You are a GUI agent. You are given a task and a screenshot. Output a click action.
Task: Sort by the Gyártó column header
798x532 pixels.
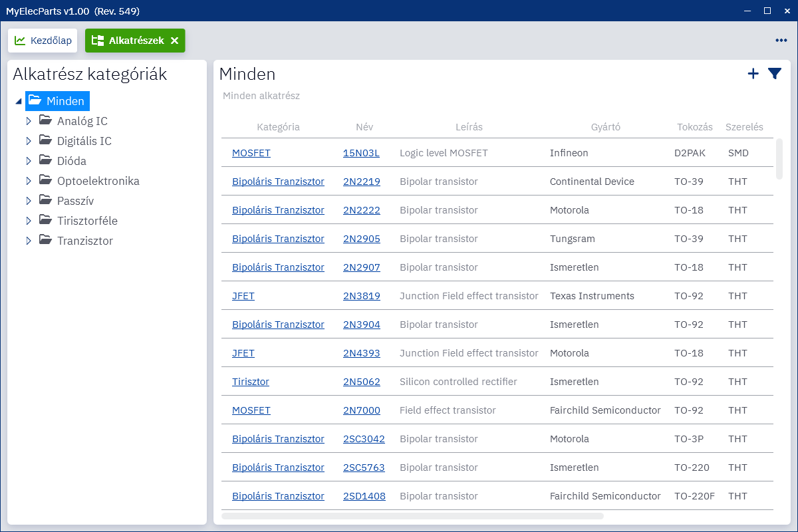coord(606,127)
